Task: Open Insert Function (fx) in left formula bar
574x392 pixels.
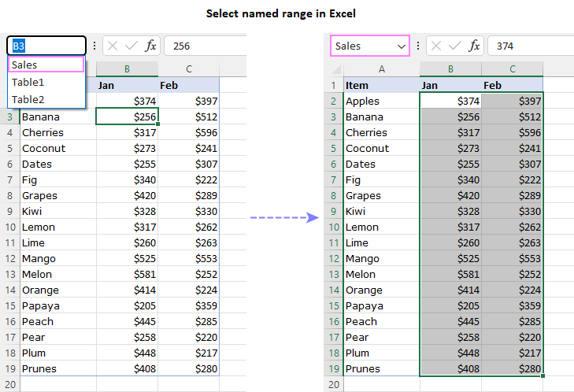Action: 151,46
